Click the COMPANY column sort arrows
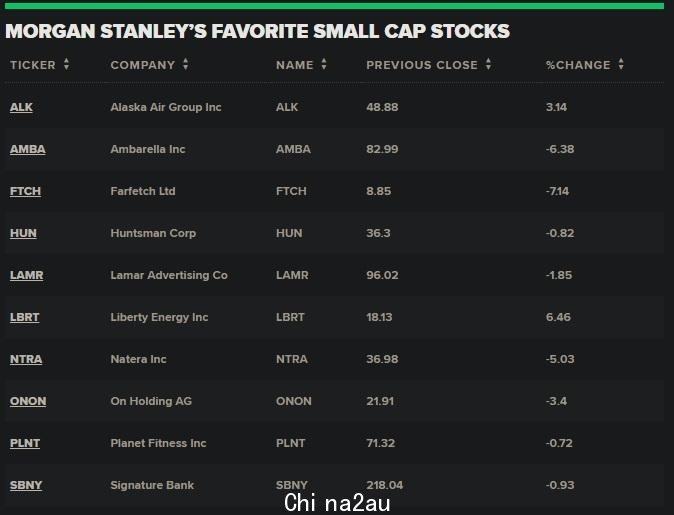Screen dimensions: 674x515 (x=185, y=64)
